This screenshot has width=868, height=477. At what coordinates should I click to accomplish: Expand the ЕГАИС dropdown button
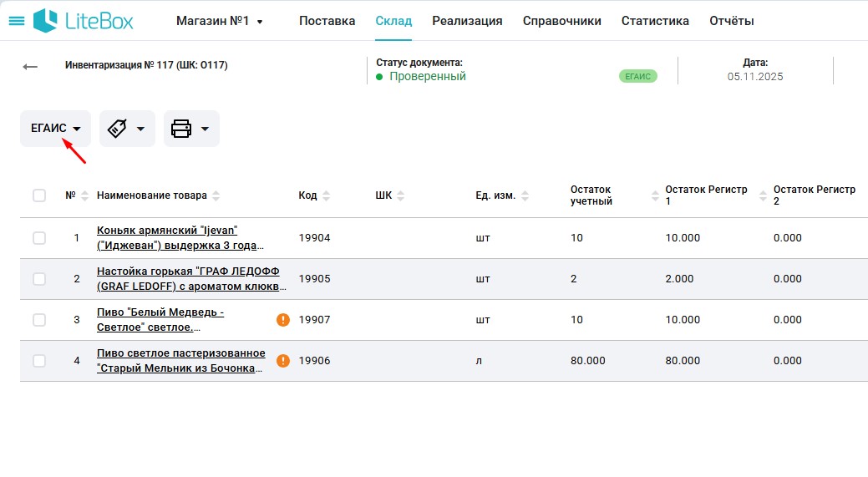55,129
